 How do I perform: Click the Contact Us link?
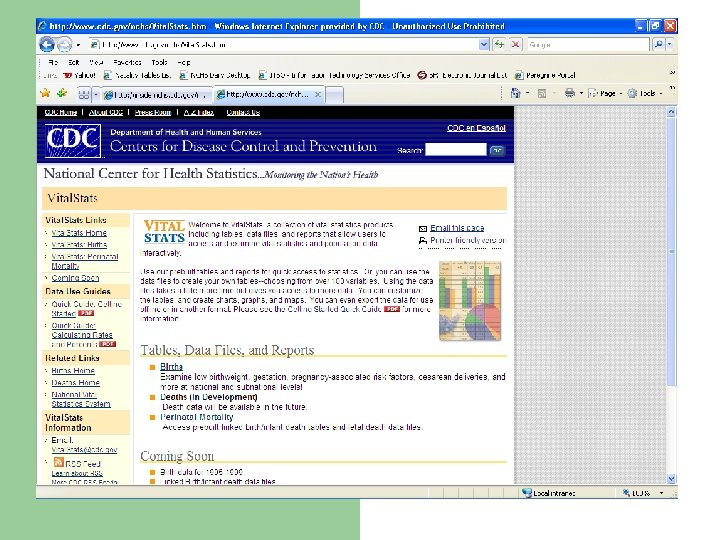coord(243,112)
